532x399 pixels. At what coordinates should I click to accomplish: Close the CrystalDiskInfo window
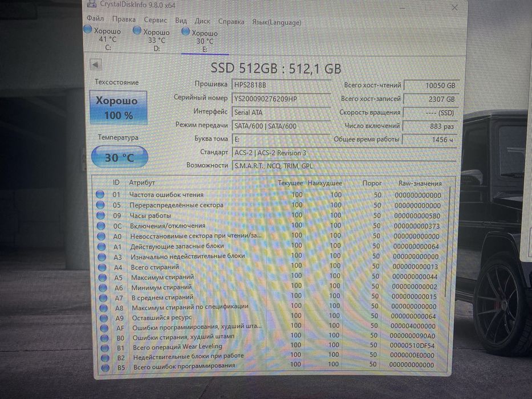pyautogui.click(x=454, y=7)
